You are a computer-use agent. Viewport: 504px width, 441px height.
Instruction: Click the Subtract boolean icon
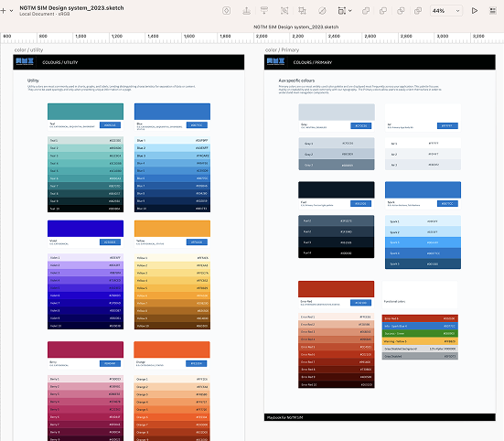click(383, 11)
